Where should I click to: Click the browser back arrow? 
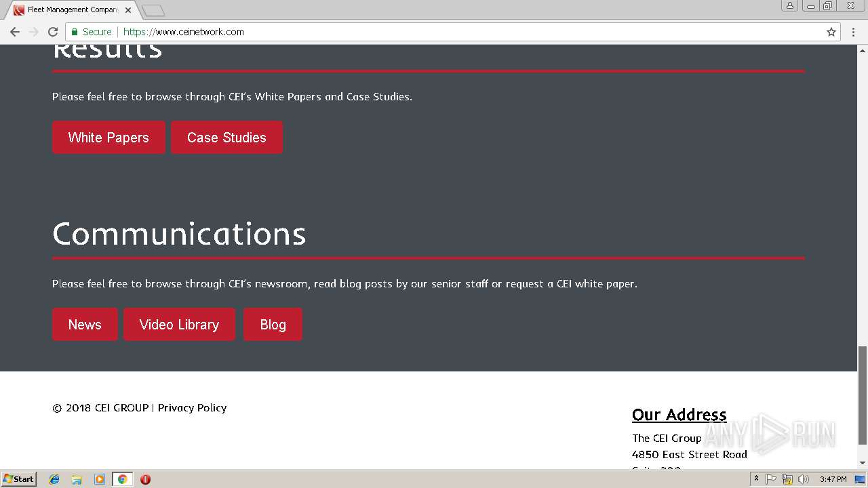15,32
